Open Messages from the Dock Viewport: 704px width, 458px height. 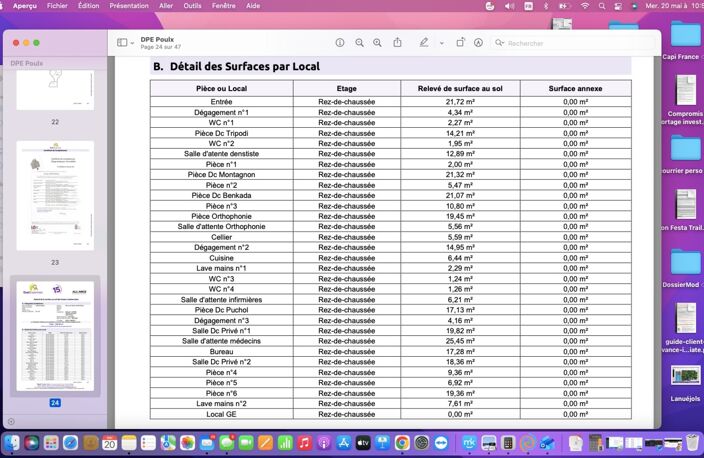(227, 443)
